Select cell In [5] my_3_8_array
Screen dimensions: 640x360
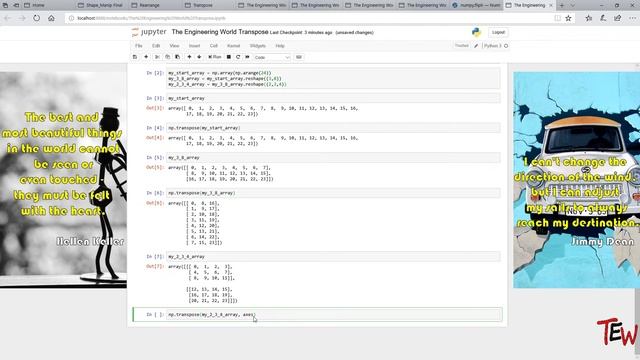pyautogui.click(x=334, y=158)
